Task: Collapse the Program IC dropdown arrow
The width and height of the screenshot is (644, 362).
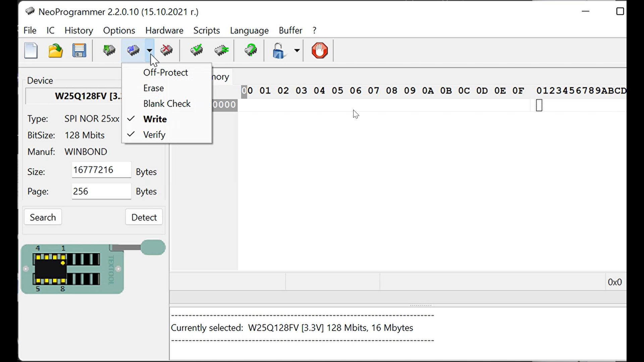Action: [x=150, y=51]
